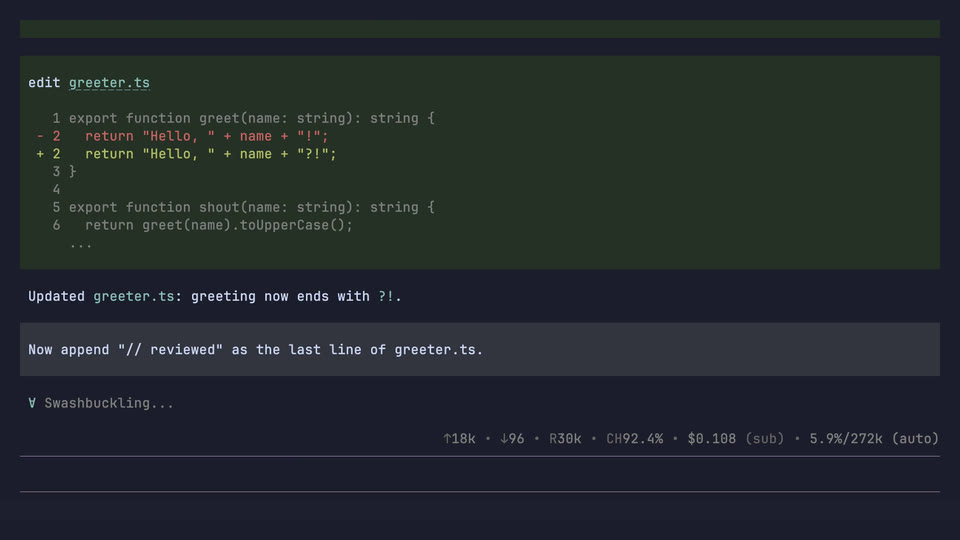Click the plus marker of the added line

tap(40, 154)
